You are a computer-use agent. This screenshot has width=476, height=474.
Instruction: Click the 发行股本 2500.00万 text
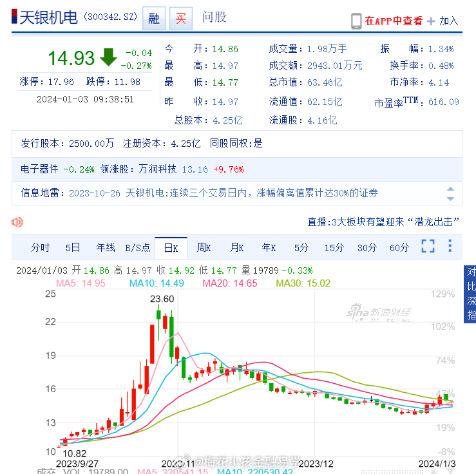(x=68, y=143)
